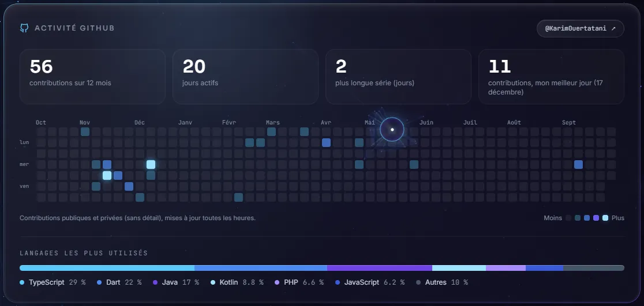Click the light-blue Kotlin segment of the bar
The height and width of the screenshot is (306, 644).
[x=459, y=268]
